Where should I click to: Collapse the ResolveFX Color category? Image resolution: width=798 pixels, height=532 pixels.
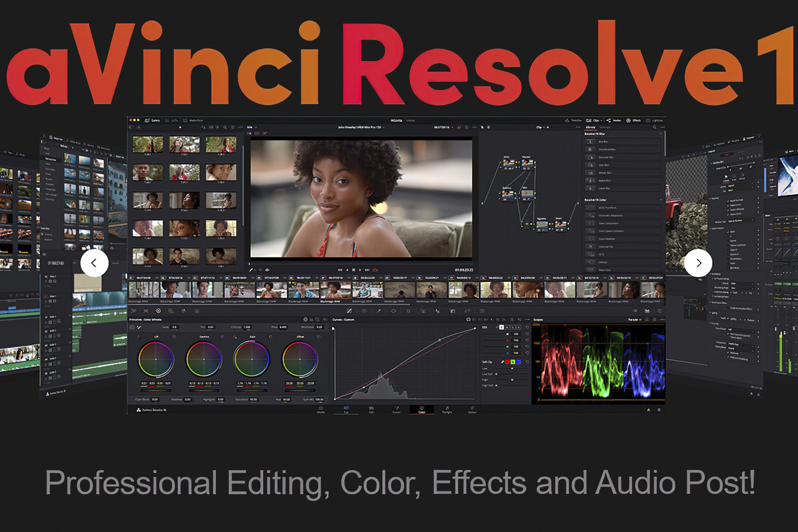point(661,199)
